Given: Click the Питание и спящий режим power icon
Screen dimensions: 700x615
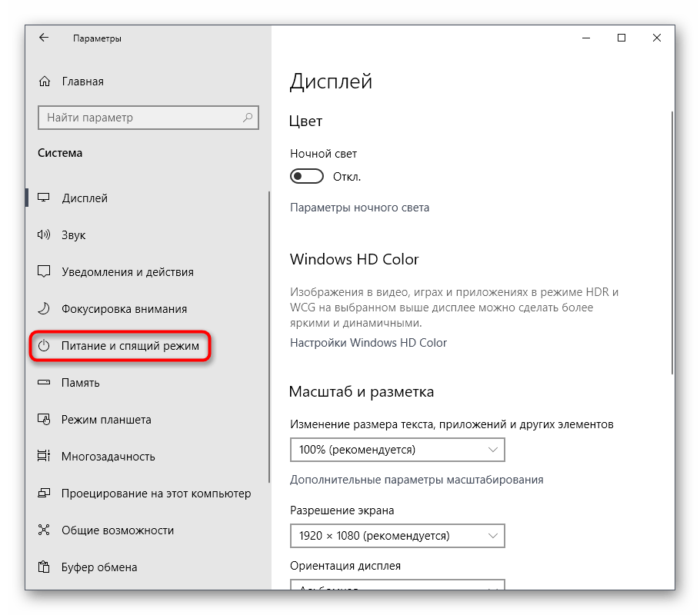Looking at the screenshot, I should [45, 346].
